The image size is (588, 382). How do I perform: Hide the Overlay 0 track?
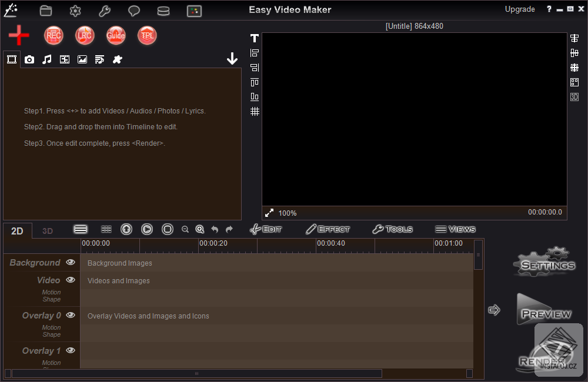pyautogui.click(x=71, y=315)
